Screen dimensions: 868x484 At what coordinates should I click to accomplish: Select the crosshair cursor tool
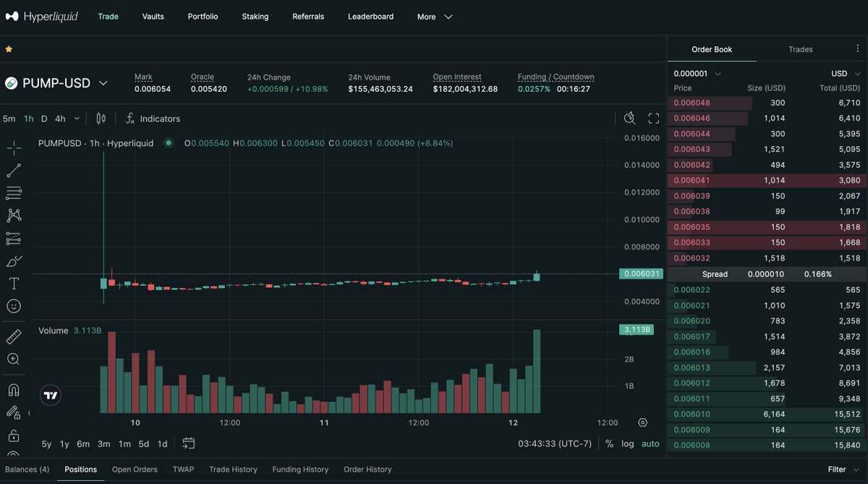14,148
